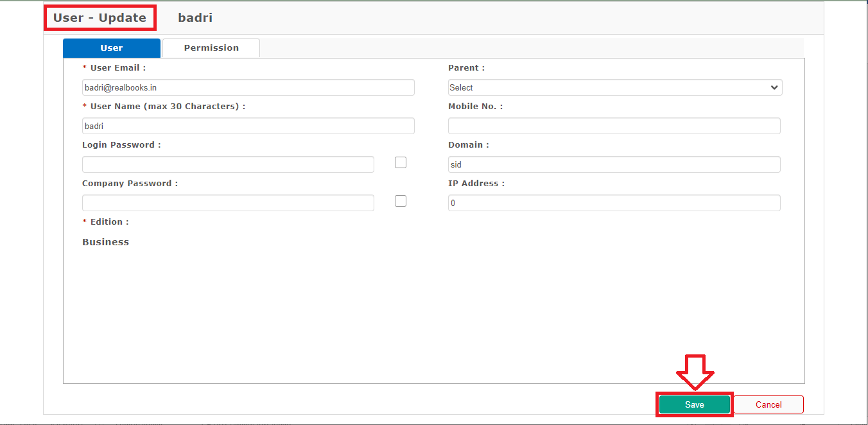This screenshot has width=868, height=425.
Task: Focus the User Email input field
Action: (248, 87)
